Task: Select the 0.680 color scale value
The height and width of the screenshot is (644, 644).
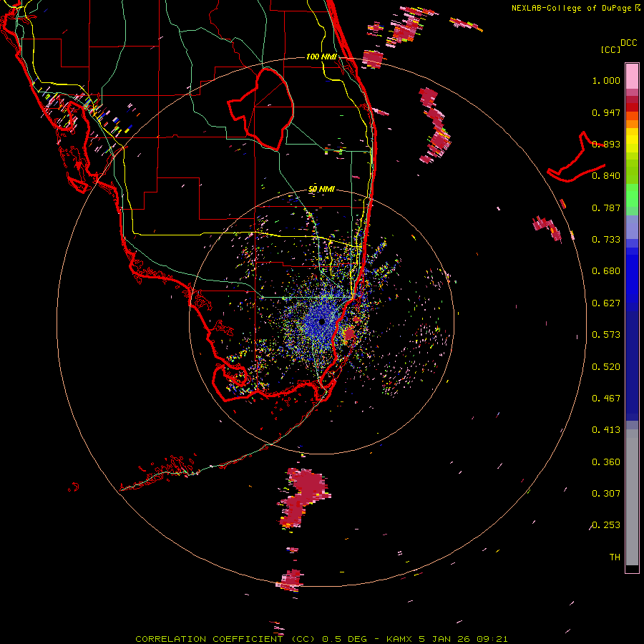Action: [x=606, y=271]
